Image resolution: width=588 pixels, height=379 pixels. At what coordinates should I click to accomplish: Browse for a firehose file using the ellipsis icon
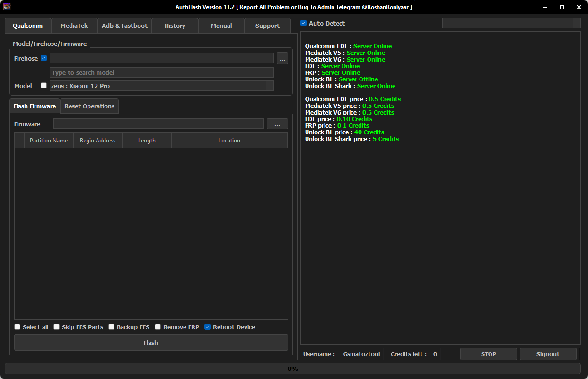(x=282, y=58)
